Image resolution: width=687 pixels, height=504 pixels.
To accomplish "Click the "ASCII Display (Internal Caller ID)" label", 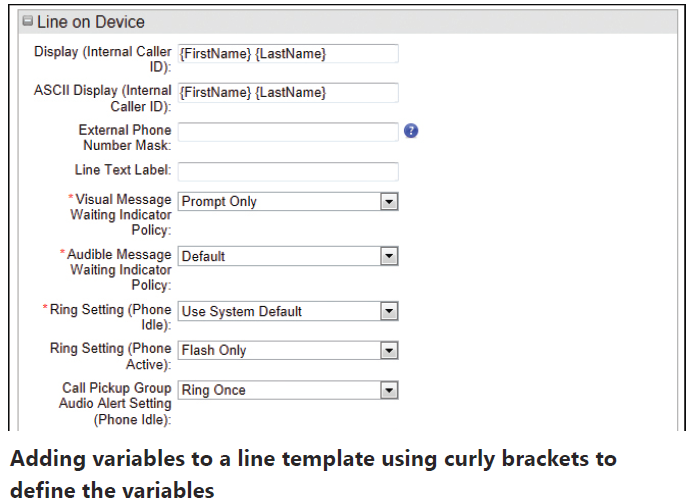I will (x=103, y=98).
